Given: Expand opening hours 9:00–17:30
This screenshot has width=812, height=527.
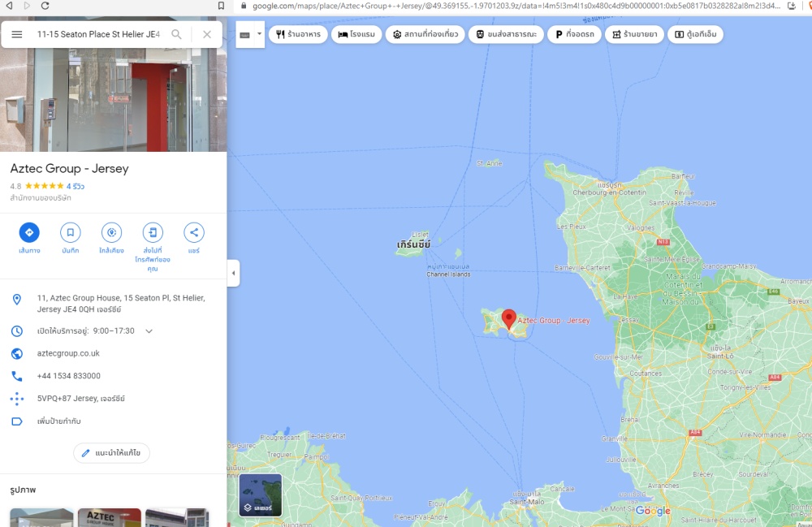Looking at the screenshot, I should click(149, 331).
